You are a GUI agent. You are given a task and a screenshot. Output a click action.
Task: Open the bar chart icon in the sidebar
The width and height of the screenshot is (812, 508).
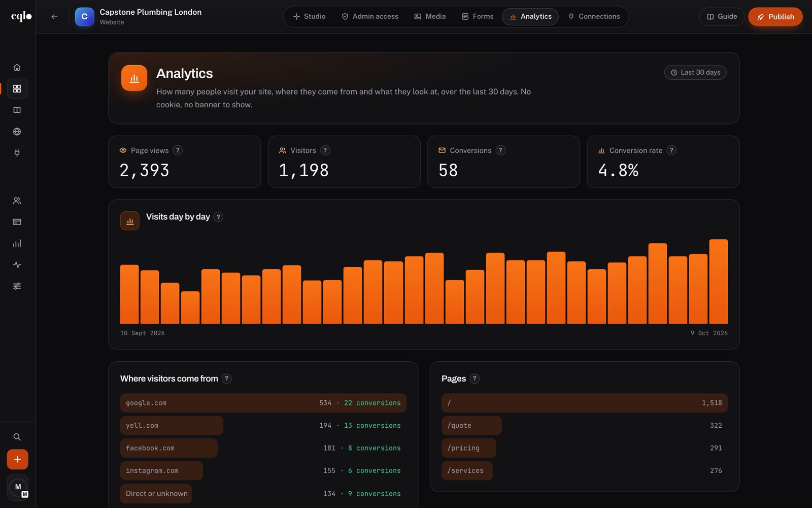(17, 243)
